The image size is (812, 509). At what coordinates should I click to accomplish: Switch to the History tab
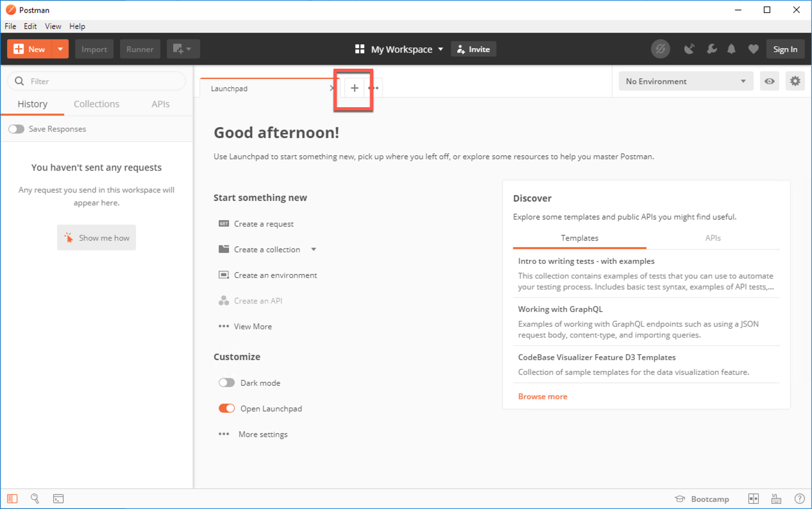pos(32,104)
